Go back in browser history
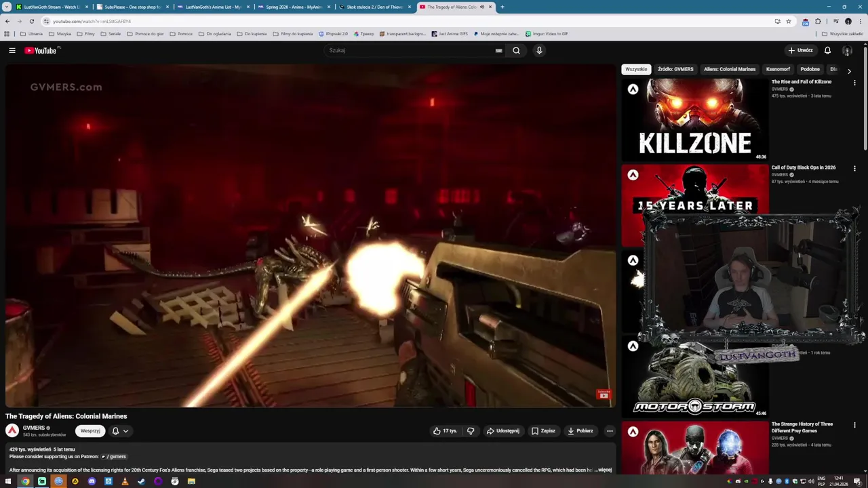The image size is (868, 488). click(x=7, y=21)
